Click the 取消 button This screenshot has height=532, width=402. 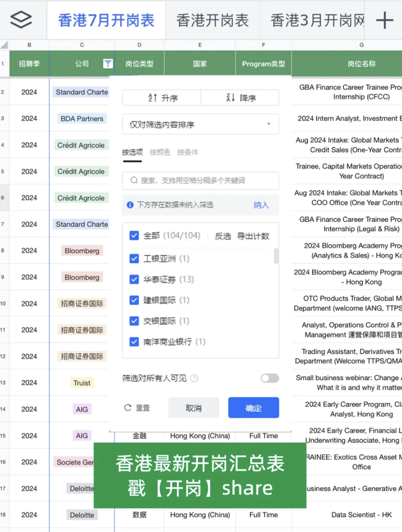tap(194, 408)
